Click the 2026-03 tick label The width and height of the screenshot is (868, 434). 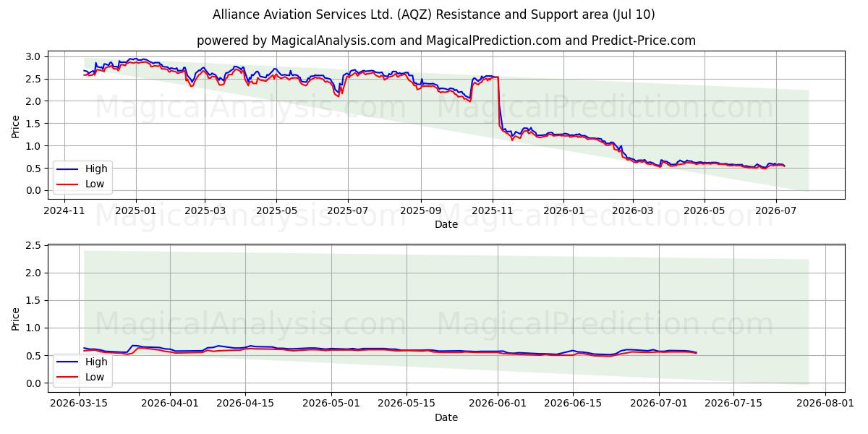[632, 210]
